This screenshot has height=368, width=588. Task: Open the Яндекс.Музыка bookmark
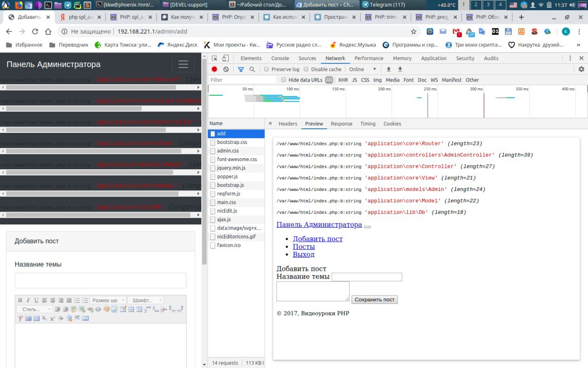click(x=353, y=45)
